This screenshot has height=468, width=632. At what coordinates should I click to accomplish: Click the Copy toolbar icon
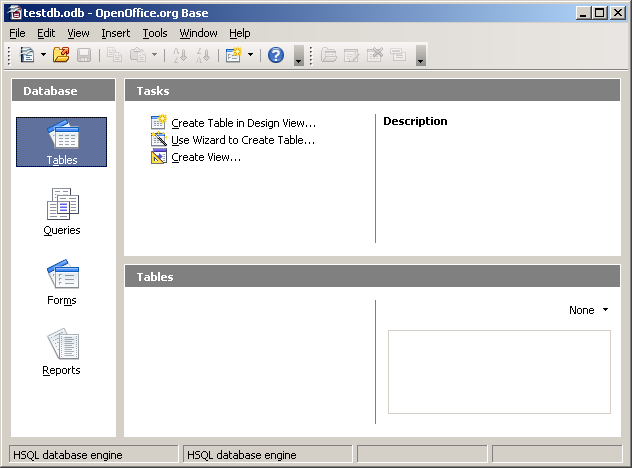pos(114,55)
